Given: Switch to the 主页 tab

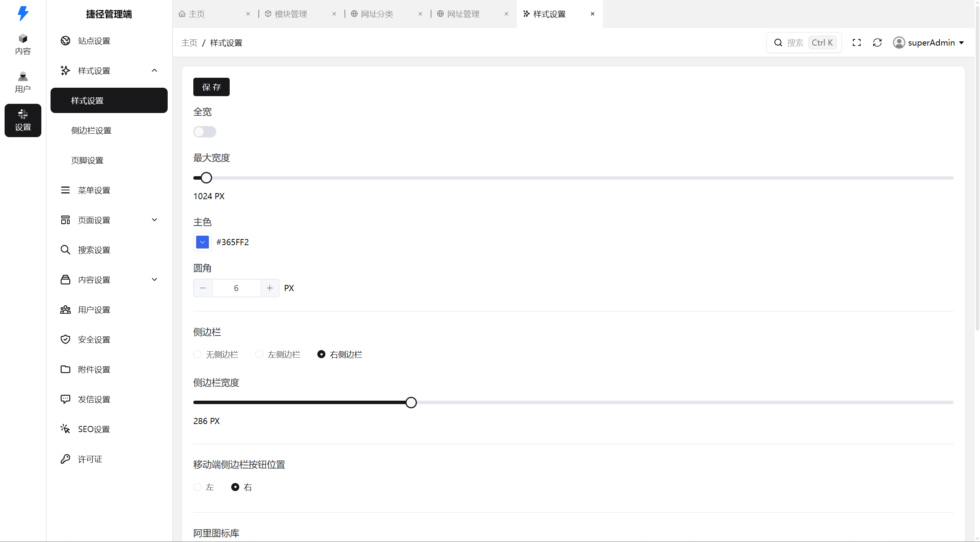Looking at the screenshot, I should (x=216, y=14).
